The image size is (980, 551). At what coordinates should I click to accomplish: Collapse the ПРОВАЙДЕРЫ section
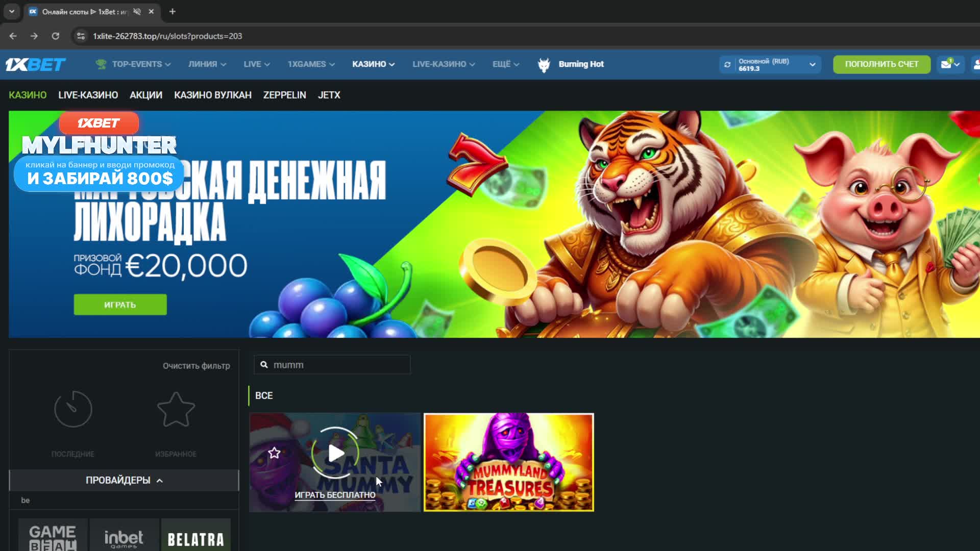pos(124,480)
